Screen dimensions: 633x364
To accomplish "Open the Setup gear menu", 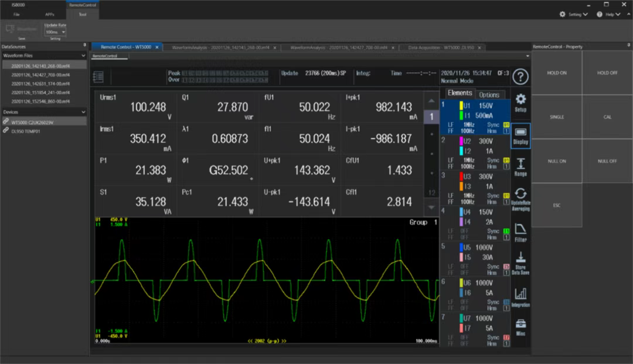I will [520, 103].
